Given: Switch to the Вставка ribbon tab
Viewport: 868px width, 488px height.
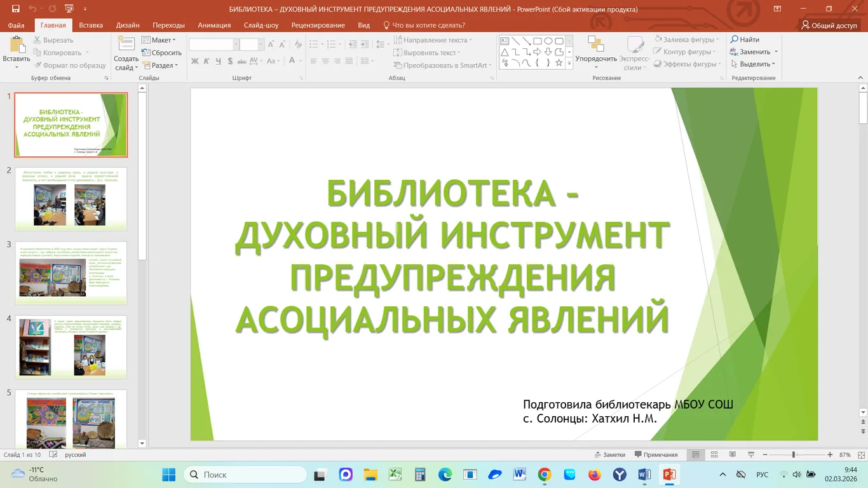Looking at the screenshot, I should 90,25.
